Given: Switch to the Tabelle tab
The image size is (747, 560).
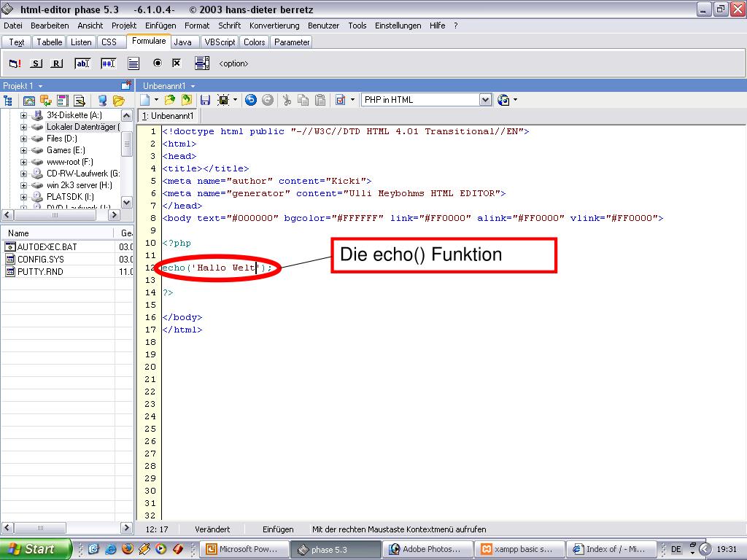Looking at the screenshot, I should tap(49, 42).
